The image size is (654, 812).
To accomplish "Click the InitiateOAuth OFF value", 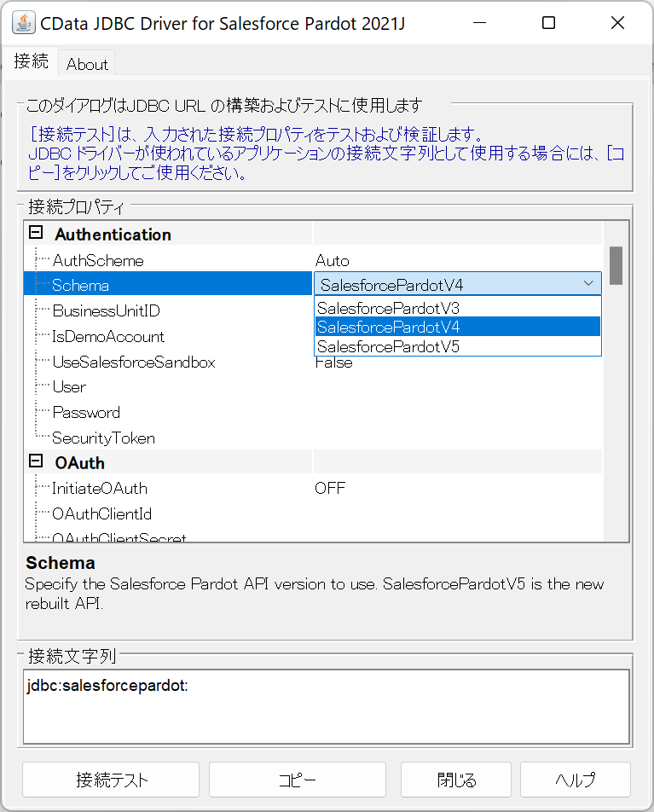I will tap(331, 489).
